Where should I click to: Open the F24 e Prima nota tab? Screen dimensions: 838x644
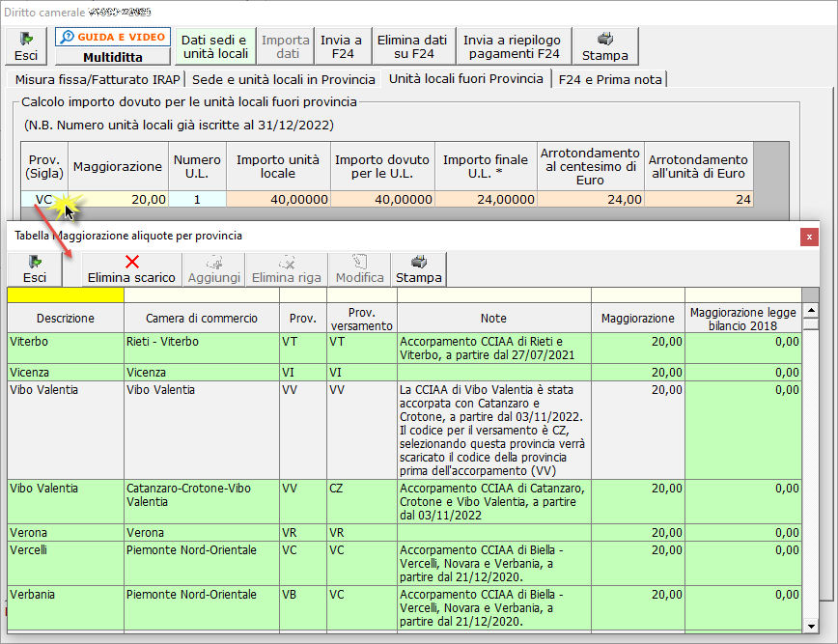[x=609, y=79]
